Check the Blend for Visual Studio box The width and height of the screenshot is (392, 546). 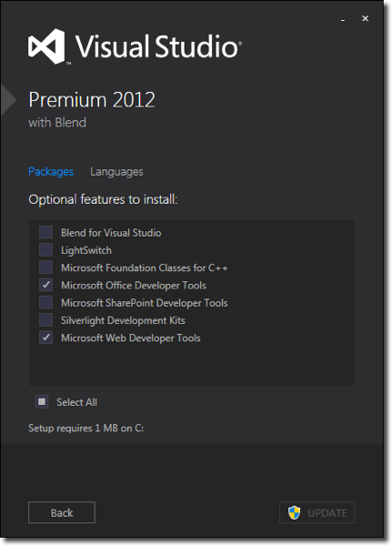coord(46,232)
